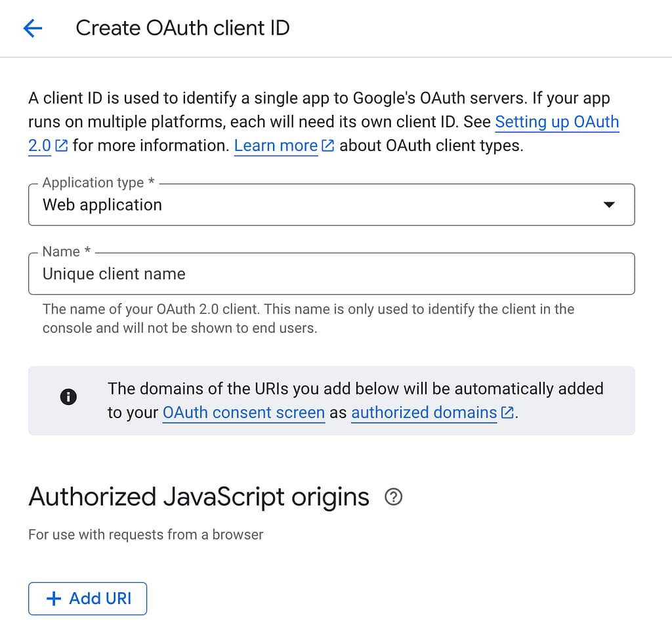This screenshot has height=644, width=672.
Task: Click the external link icon beside "Learn more"
Action: (x=327, y=145)
